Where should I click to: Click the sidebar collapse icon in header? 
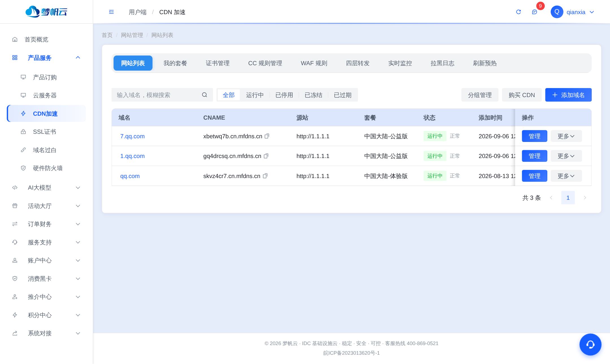(x=111, y=12)
